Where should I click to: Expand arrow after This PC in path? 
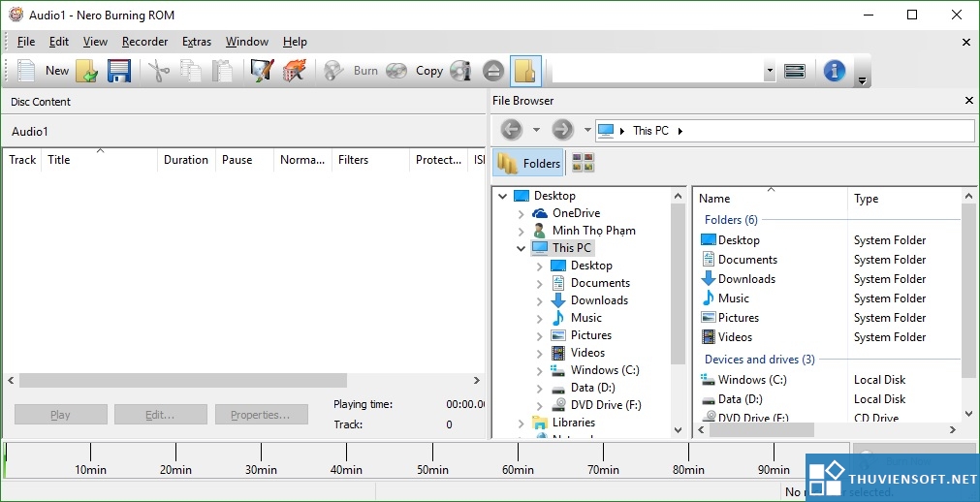point(680,131)
